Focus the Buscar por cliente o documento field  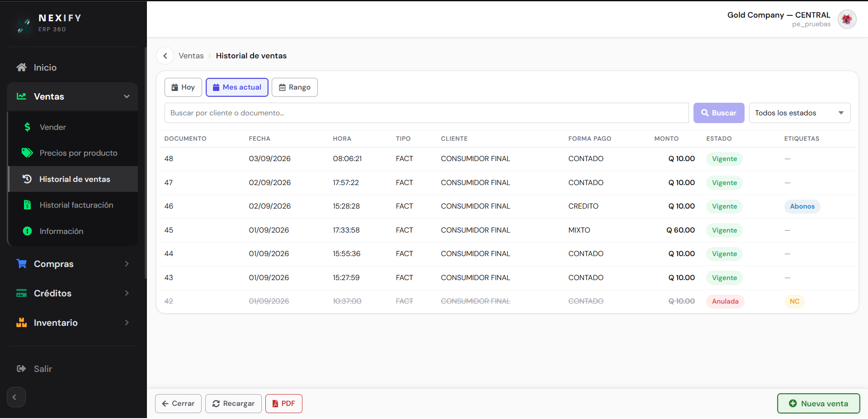(426, 113)
